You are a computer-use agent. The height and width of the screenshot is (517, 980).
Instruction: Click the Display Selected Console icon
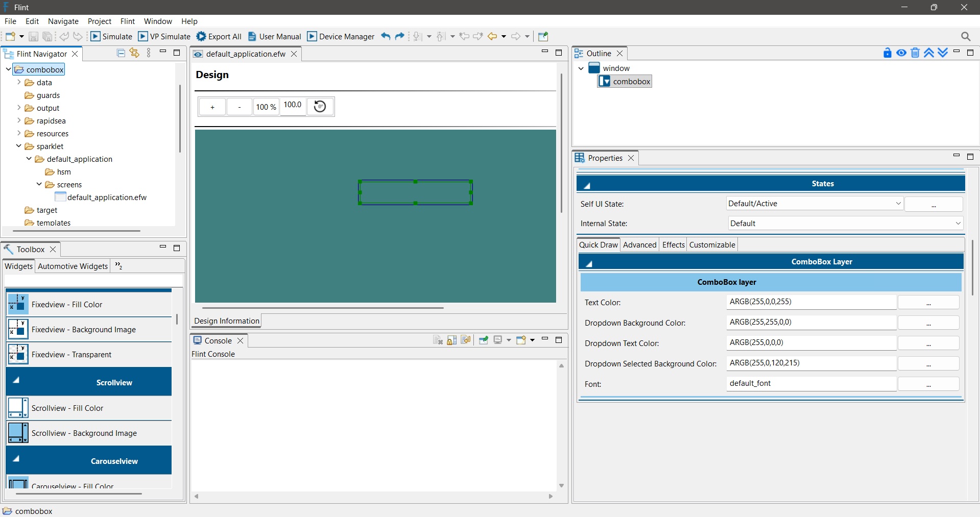(x=498, y=340)
